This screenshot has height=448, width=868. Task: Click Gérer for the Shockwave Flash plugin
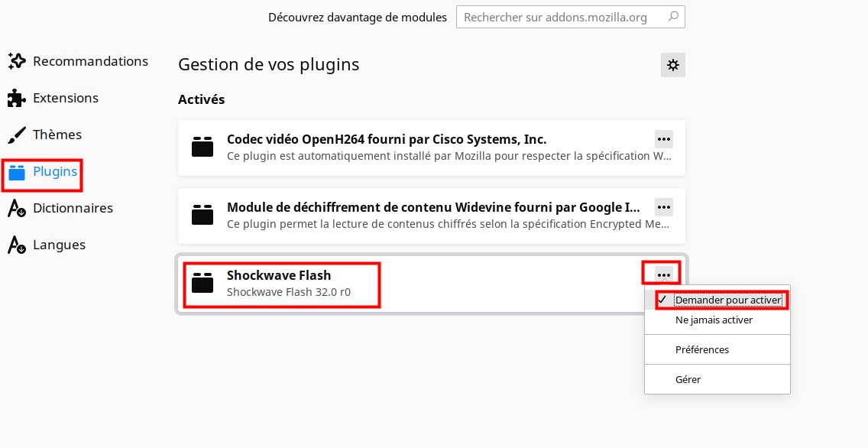pyautogui.click(x=688, y=379)
